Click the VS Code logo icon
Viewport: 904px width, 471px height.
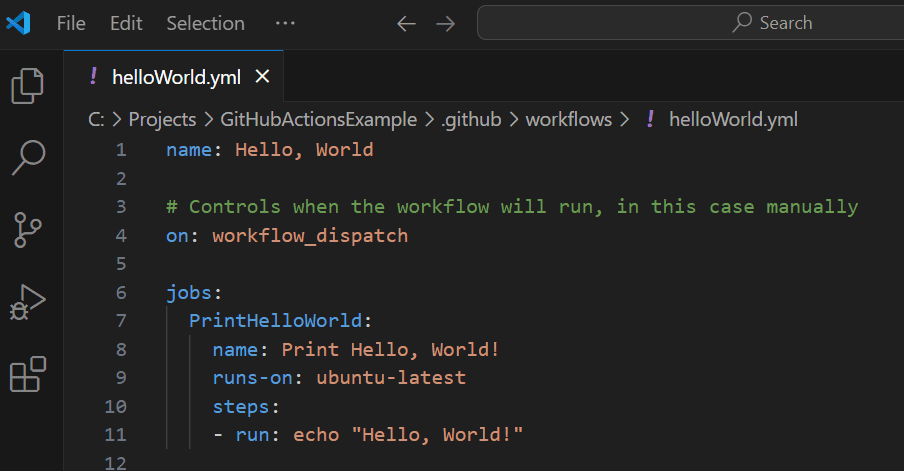18,23
